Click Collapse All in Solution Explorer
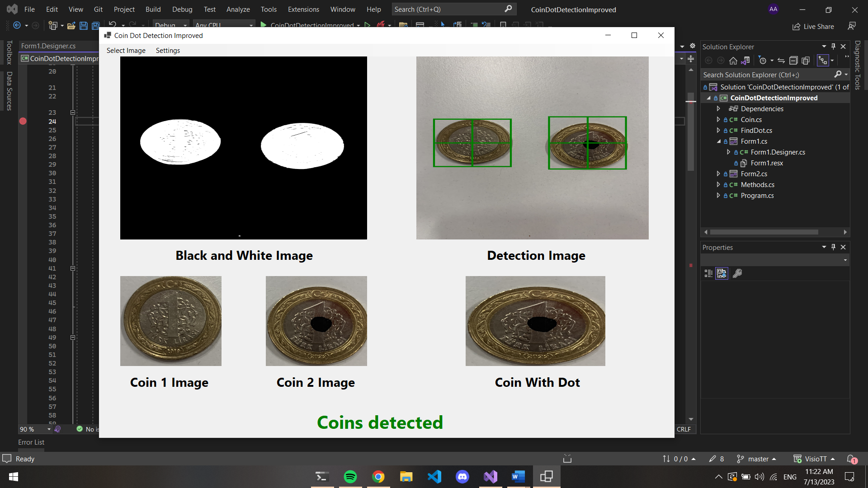Screen dimensions: 868x488 [793, 61]
